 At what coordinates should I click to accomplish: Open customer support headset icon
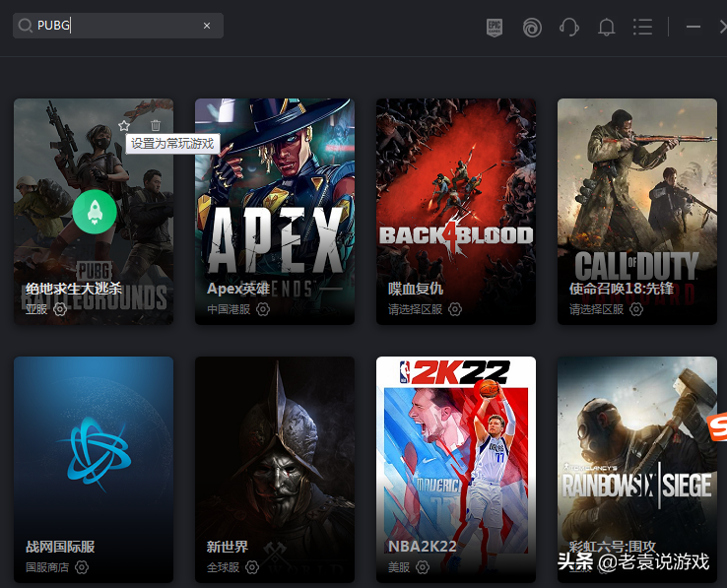[569, 28]
